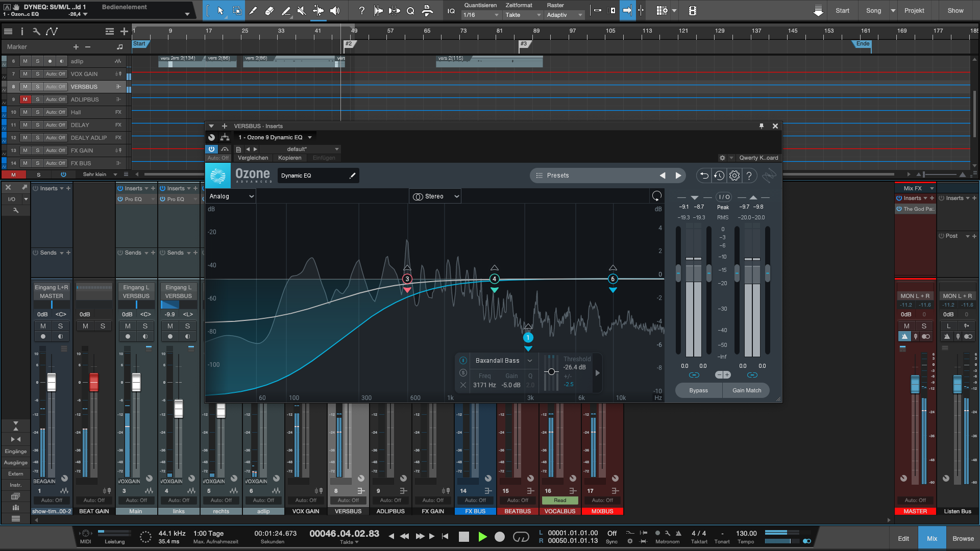The height and width of the screenshot is (551, 980).
Task: Go to the Start page
Action: [x=842, y=11]
